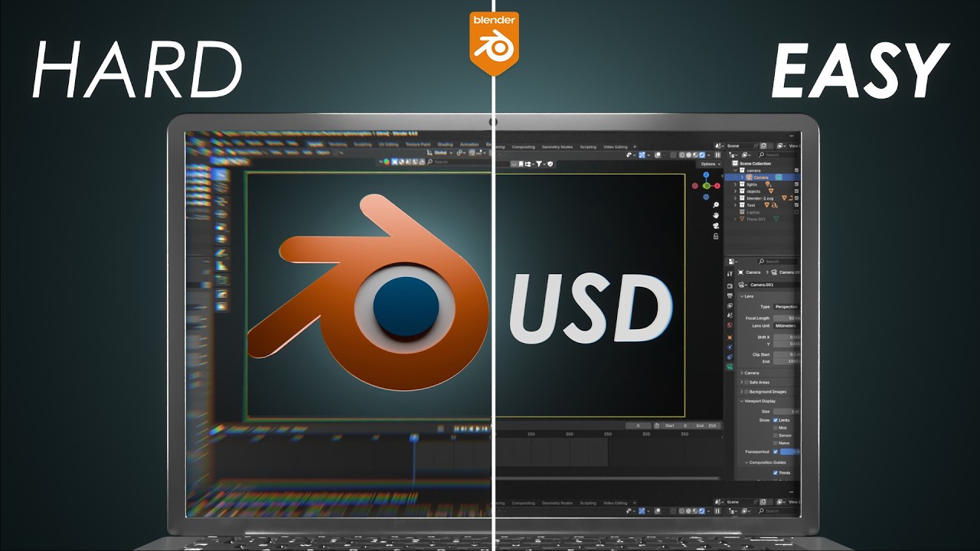Select the blender-2.svg collection row
Image resolution: width=980 pixels, height=551 pixels.
point(763,198)
